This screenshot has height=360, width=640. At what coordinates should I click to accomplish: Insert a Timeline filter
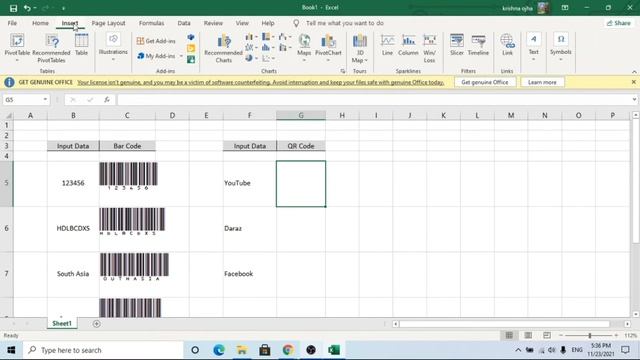[478, 45]
